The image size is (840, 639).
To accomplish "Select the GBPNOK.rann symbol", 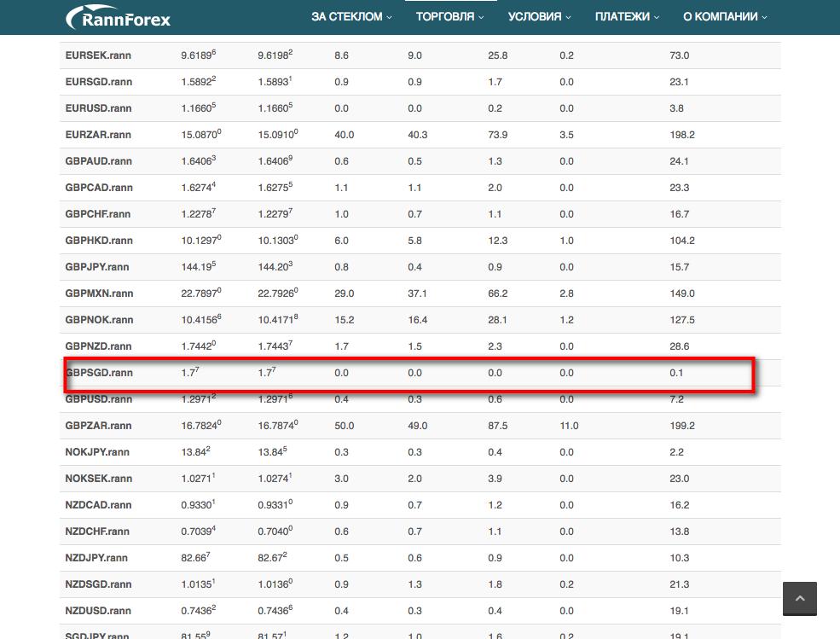I will [x=99, y=319].
